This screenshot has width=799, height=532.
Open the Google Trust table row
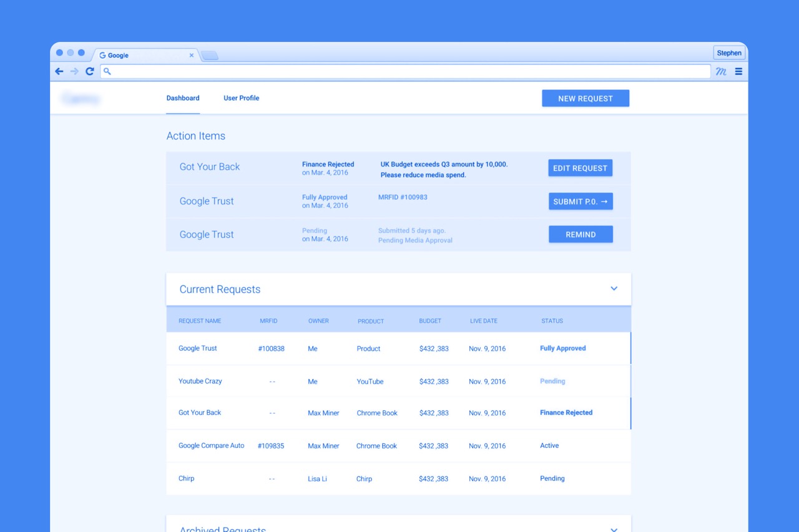pos(398,349)
